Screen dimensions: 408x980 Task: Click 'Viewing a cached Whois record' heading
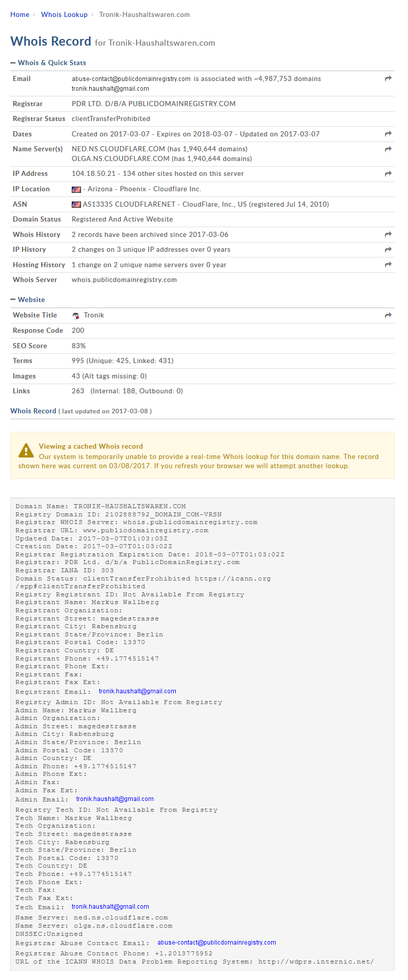click(x=91, y=446)
